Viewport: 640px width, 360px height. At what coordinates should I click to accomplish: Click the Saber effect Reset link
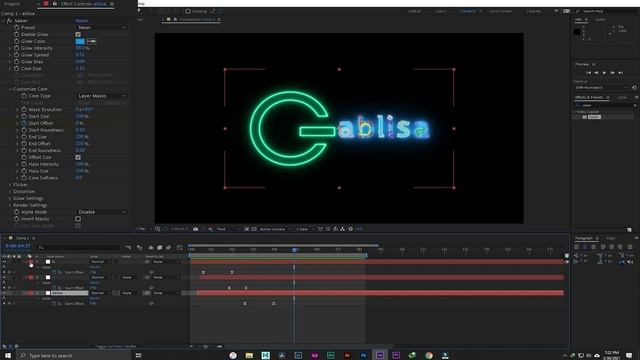pyautogui.click(x=81, y=20)
